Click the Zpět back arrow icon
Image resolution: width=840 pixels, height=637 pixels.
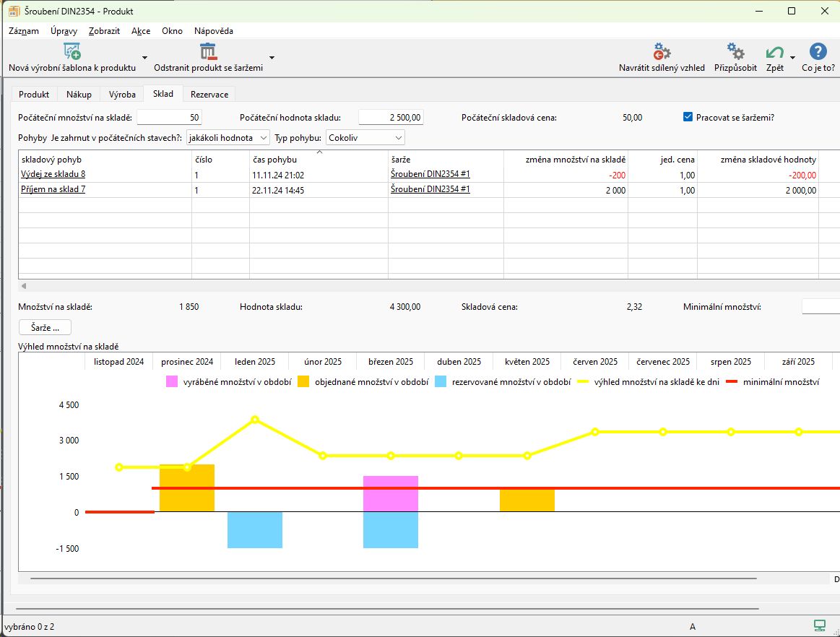(x=774, y=53)
